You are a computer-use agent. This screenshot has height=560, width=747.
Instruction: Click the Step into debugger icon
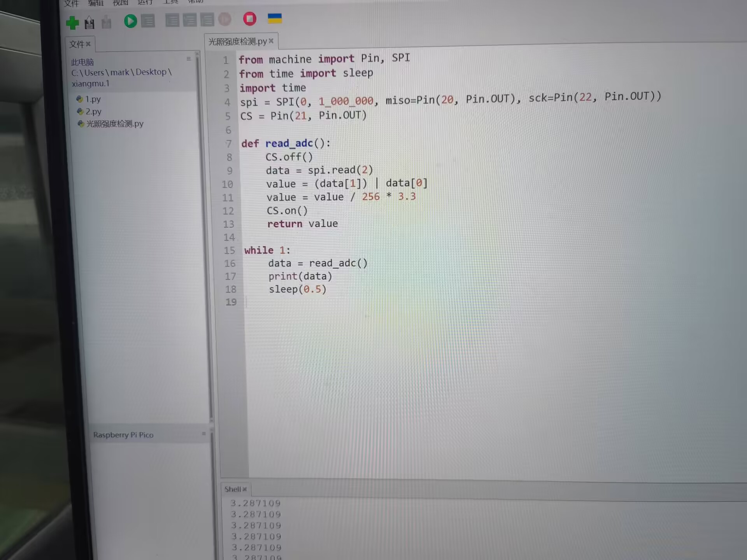click(x=189, y=20)
